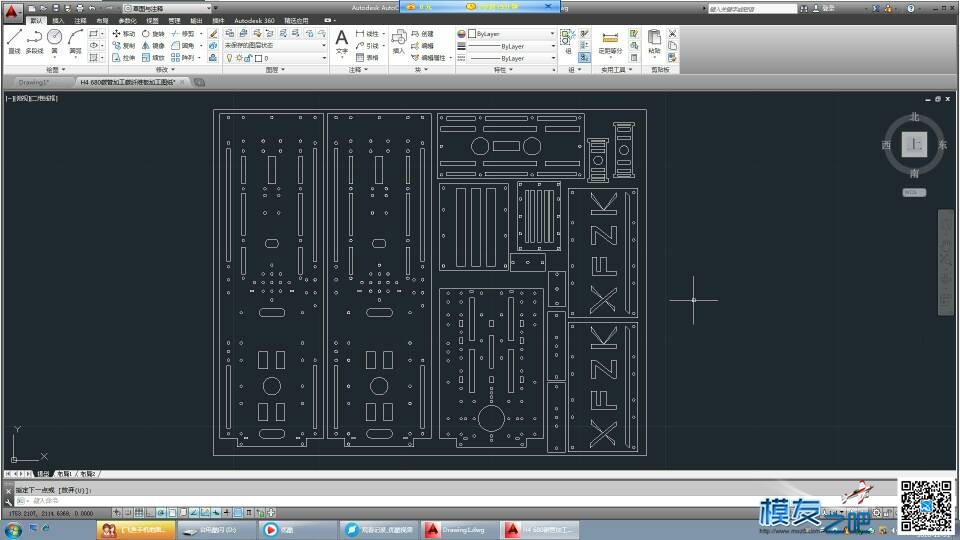
Task: Click the Rotate (旋转) modify tool
Action: (154, 34)
